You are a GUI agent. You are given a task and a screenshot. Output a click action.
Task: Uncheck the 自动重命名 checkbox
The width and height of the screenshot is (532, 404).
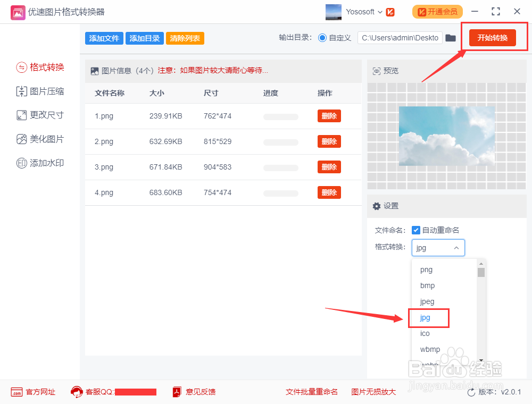[415, 230]
